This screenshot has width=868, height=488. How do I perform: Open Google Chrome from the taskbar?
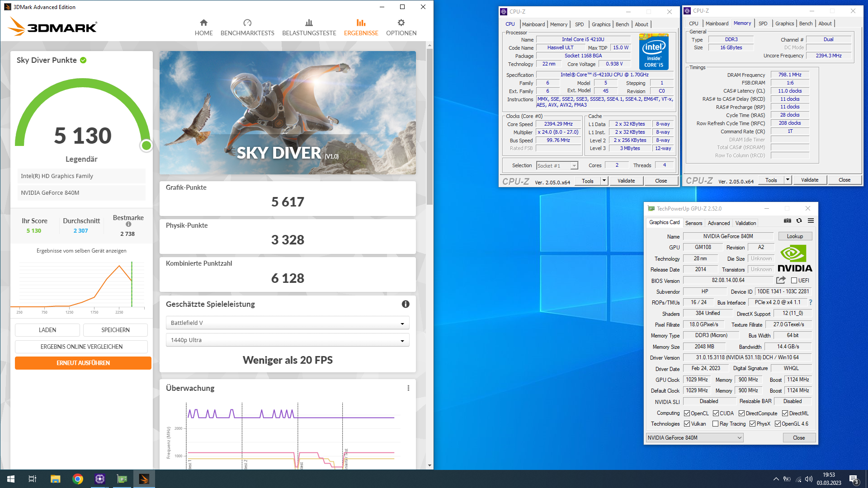pos(78,479)
